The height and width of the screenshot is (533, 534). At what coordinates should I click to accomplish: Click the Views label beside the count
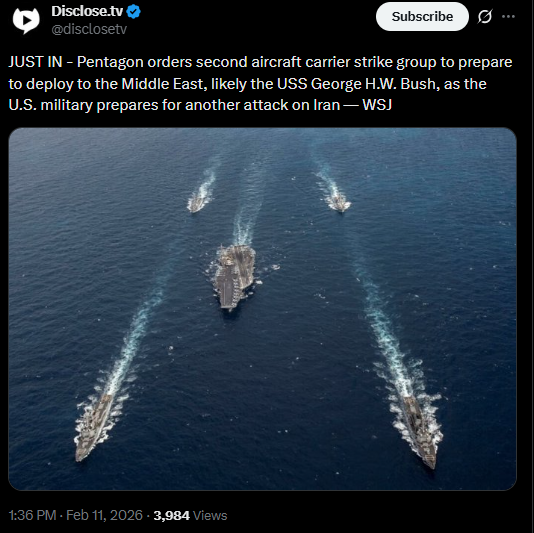210,515
